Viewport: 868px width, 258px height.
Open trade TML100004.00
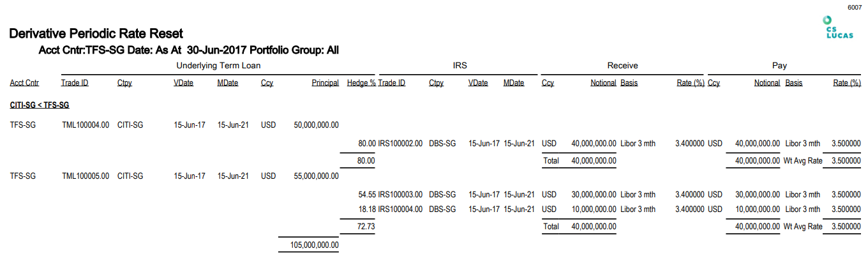(85, 125)
